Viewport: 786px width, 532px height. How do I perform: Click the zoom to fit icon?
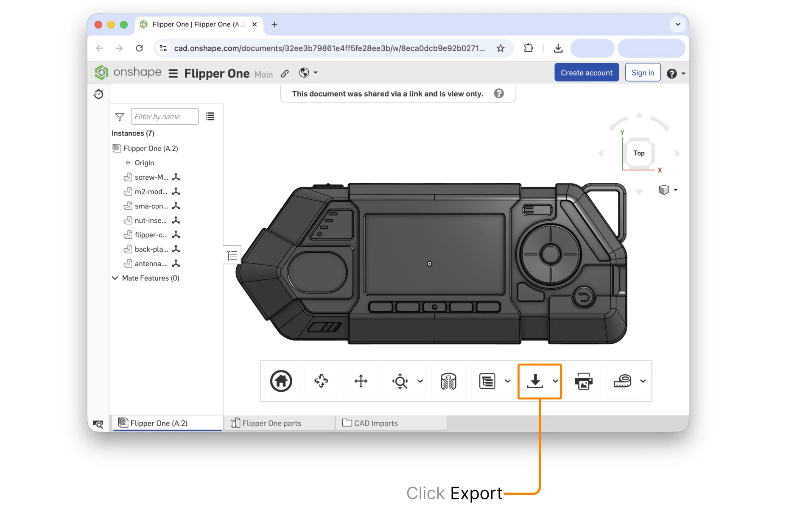point(400,381)
